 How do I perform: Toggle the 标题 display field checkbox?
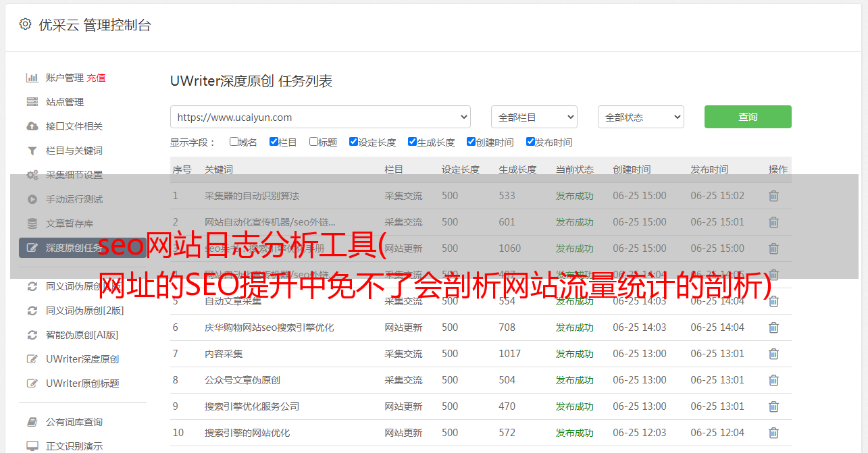coord(313,142)
